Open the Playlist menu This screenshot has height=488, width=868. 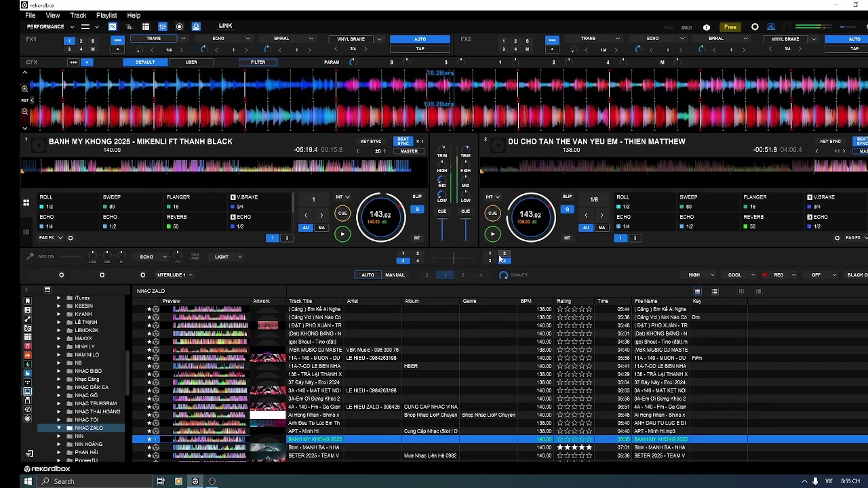coord(106,16)
